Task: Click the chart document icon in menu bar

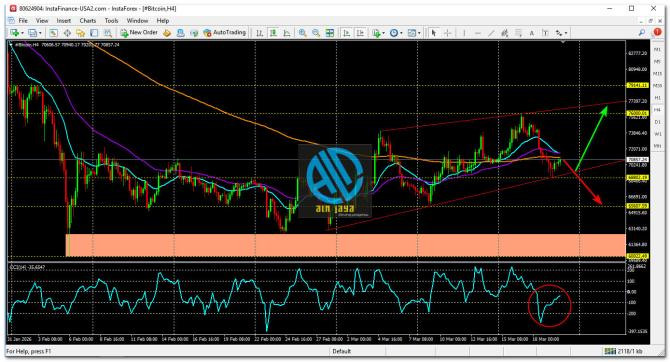Action: click(x=11, y=21)
